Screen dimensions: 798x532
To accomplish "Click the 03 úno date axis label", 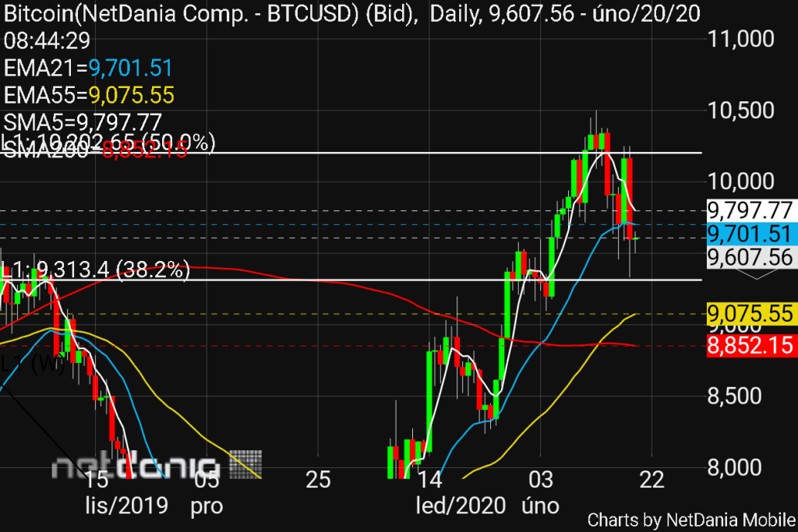I will click(x=540, y=493).
